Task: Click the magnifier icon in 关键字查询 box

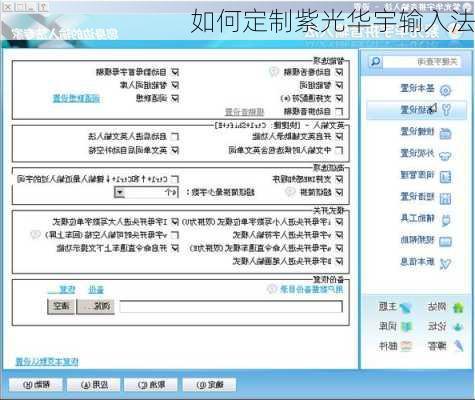Action: tap(376, 61)
